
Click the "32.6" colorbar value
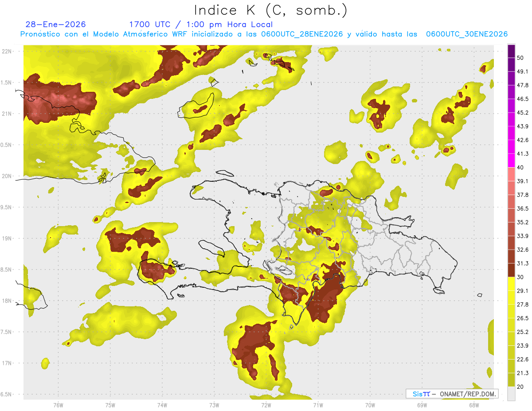[x=523, y=250]
